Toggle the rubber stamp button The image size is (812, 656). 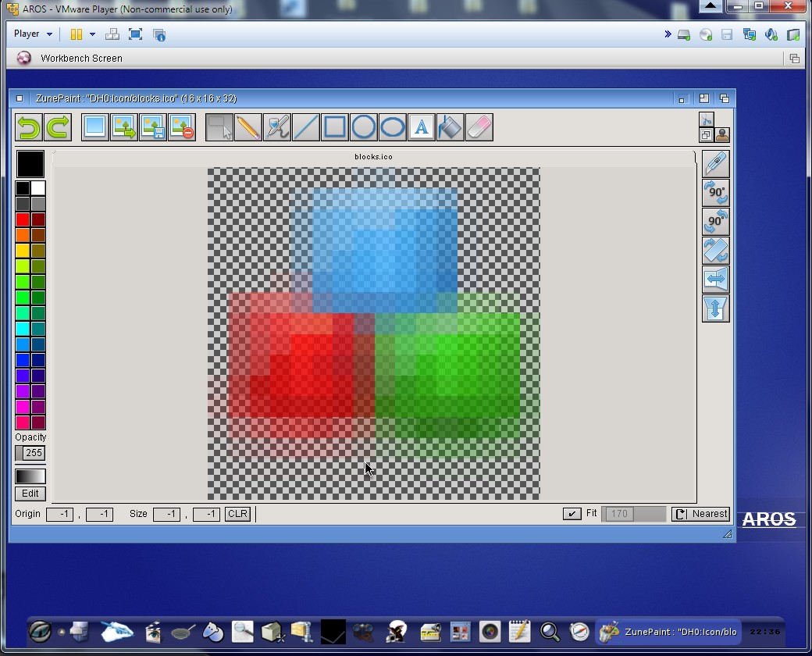click(x=721, y=135)
